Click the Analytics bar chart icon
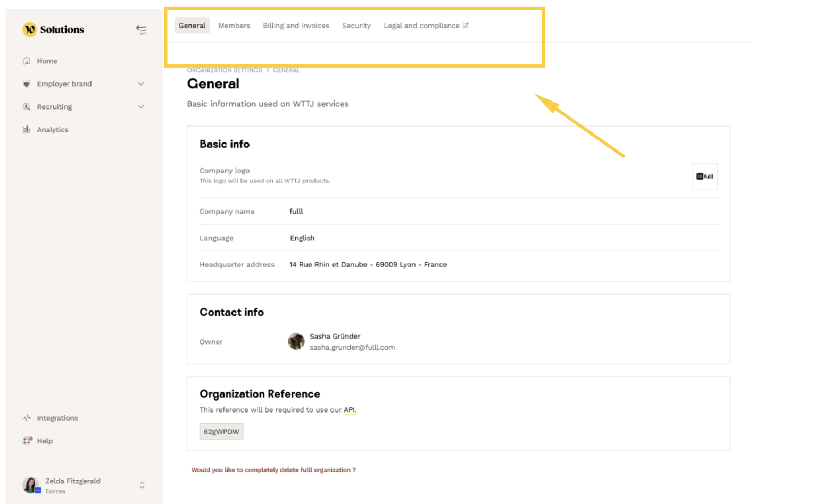830x504 pixels. [27, 130]
